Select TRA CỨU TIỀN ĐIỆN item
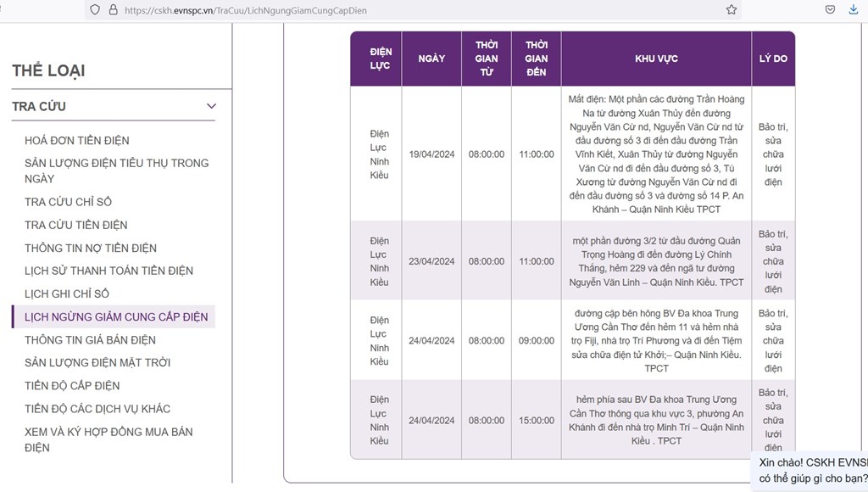868x492 pixels. click(x=75, y=225)
